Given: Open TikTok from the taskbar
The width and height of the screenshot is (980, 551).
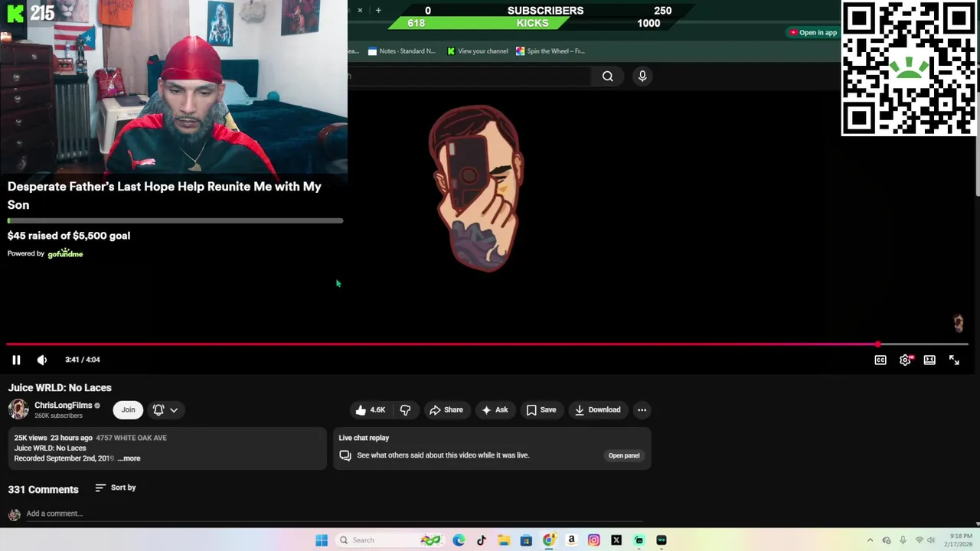Looking at the screenshot, I should click(481, 540).
